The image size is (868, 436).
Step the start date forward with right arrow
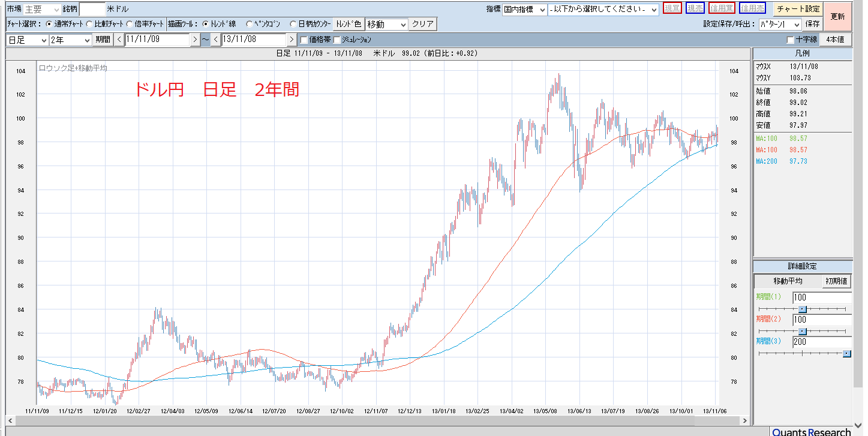[x=194, y=40]
